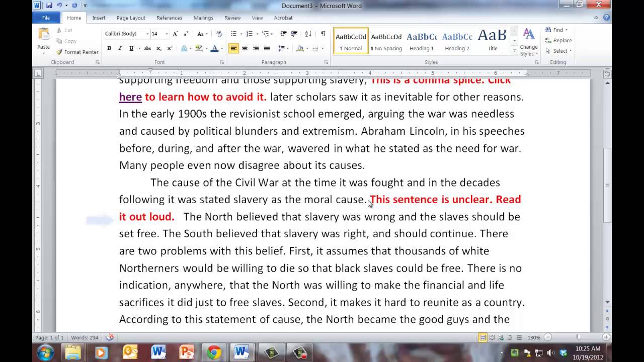Screen dimensions: 644x362
Task: Open the font name dropdown
Action: click(x=147, y=34)
